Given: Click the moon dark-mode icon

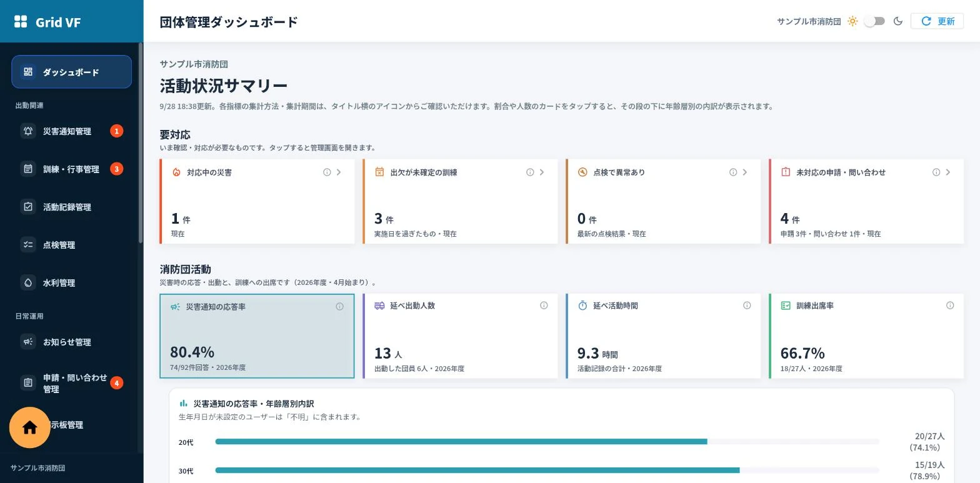Looking at the screenshot, I should point(898,21).
